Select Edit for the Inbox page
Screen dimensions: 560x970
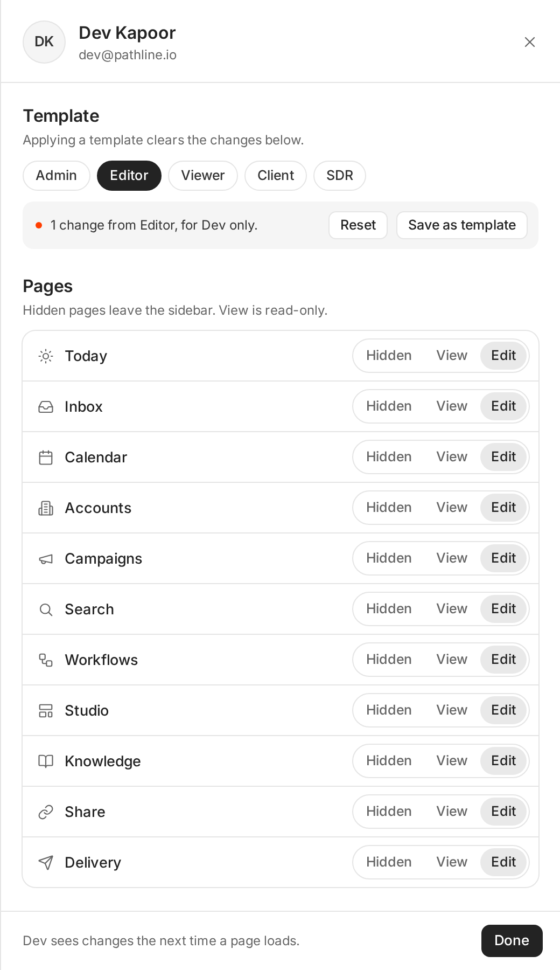pyautogui.click(x=503, y=406)
